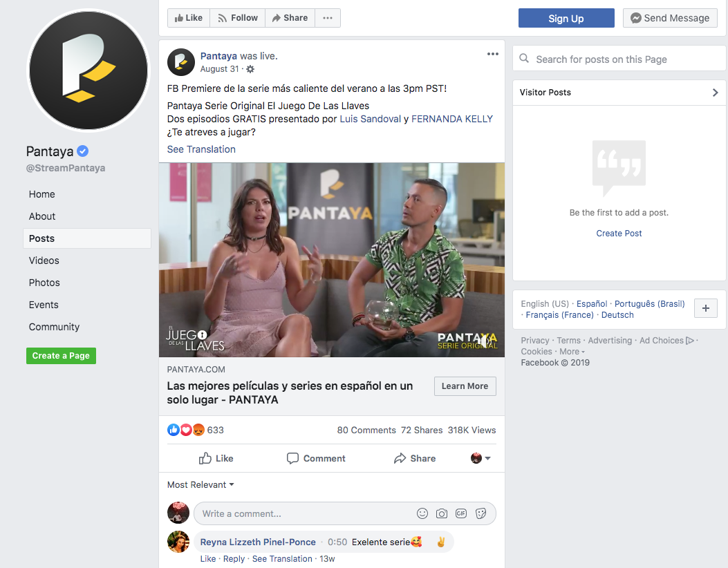Focus the Write a comment field
The height and width of the screenshot is (568, 728).
click(345, 513)
